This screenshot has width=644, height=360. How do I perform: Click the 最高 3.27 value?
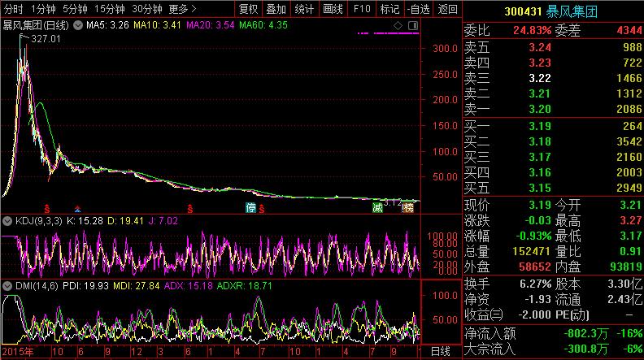click(631, 220)
